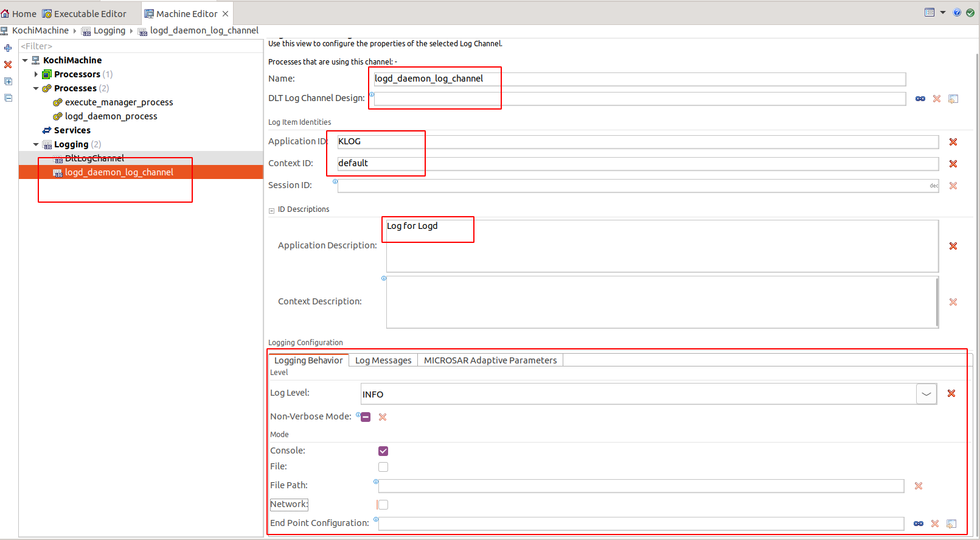Expand breadcrumb arrow after KochiMachine
This screenshot has width=980, height=540.
tap(75, 30)
